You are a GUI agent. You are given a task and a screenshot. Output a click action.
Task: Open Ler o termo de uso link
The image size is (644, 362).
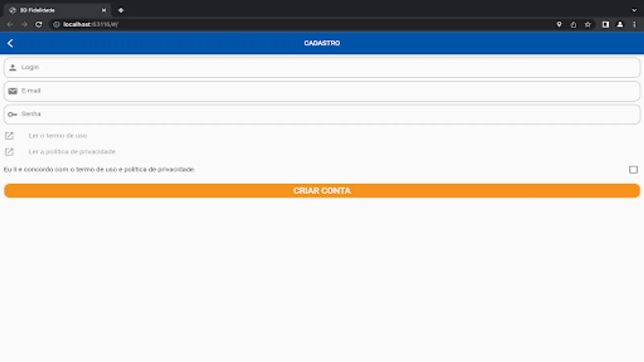pos(58,136)
